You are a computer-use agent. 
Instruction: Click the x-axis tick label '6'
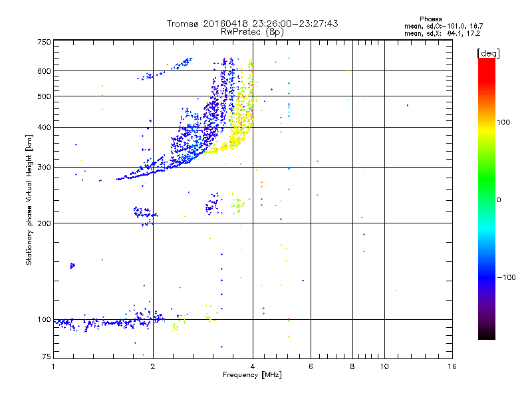tap(311, 366)
